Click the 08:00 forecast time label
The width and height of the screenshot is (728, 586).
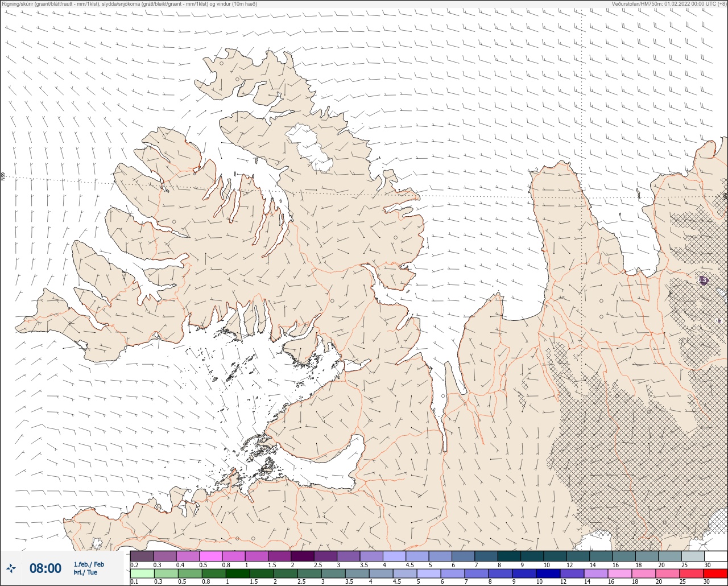(x=45, y=568)
